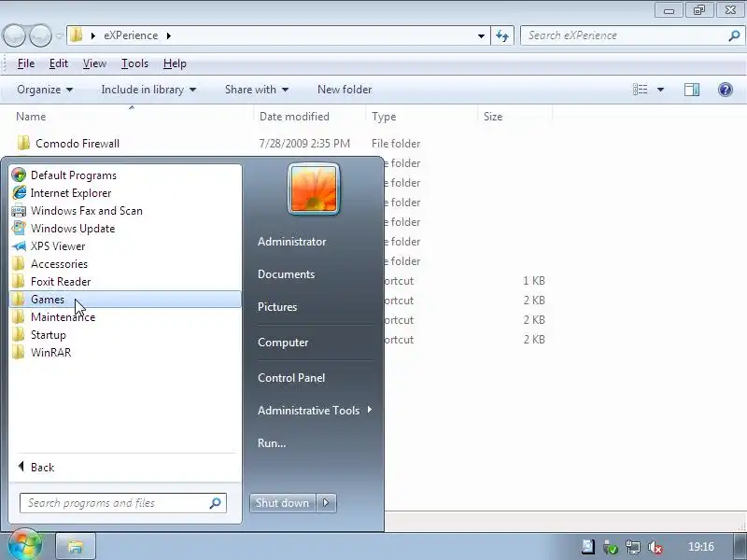Sort by the Name column header

(x=31, y=117)
